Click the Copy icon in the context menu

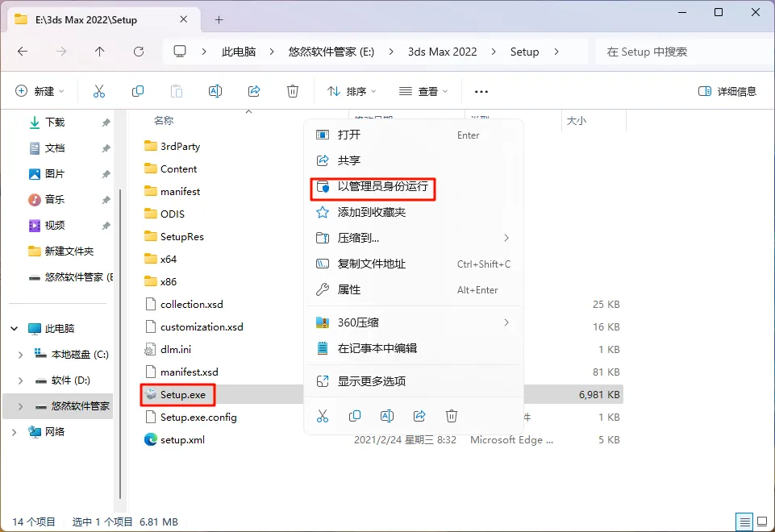tap(355, 416)
